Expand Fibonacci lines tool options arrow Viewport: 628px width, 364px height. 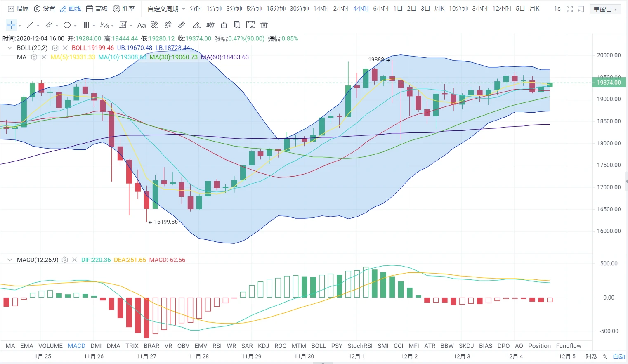pos(94,26)
